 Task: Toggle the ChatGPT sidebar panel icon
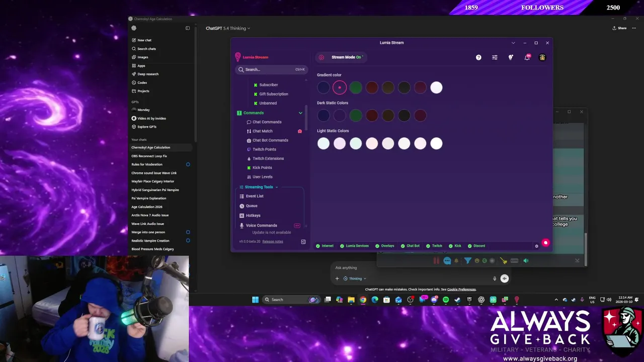click(x=188, y=28)
